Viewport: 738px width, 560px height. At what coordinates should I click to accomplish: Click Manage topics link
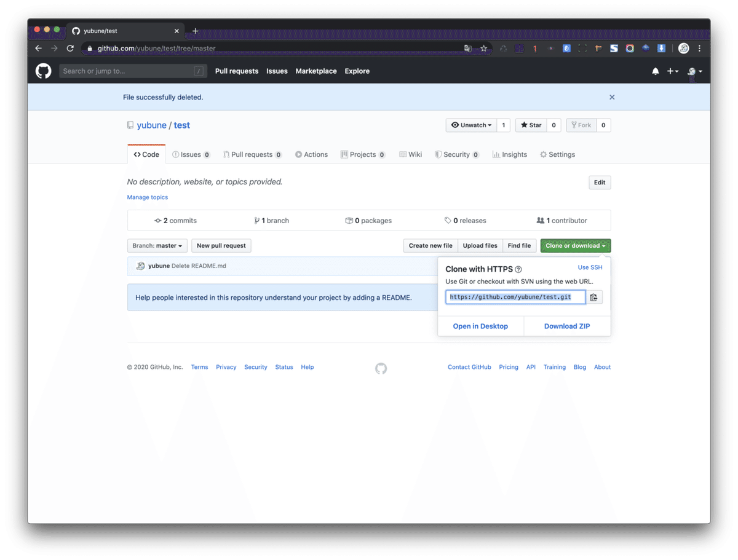148,197
